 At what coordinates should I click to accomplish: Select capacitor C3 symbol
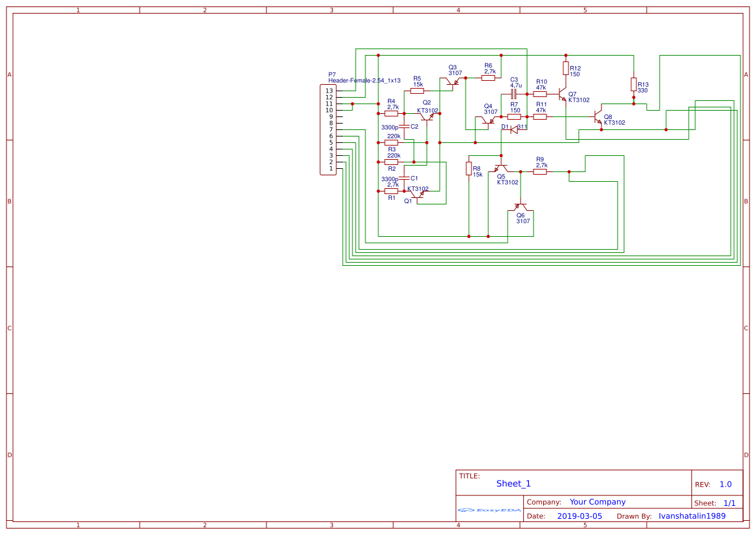click(514, 94)
